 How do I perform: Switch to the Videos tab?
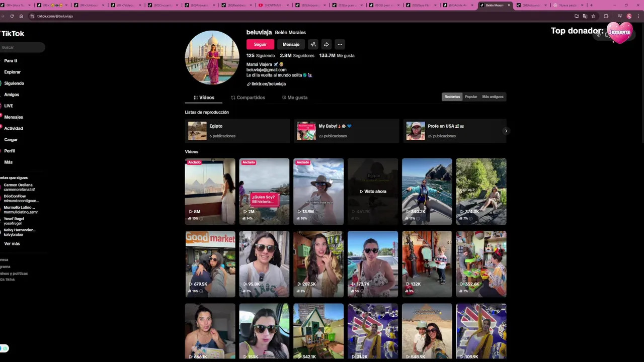[204, 98]
